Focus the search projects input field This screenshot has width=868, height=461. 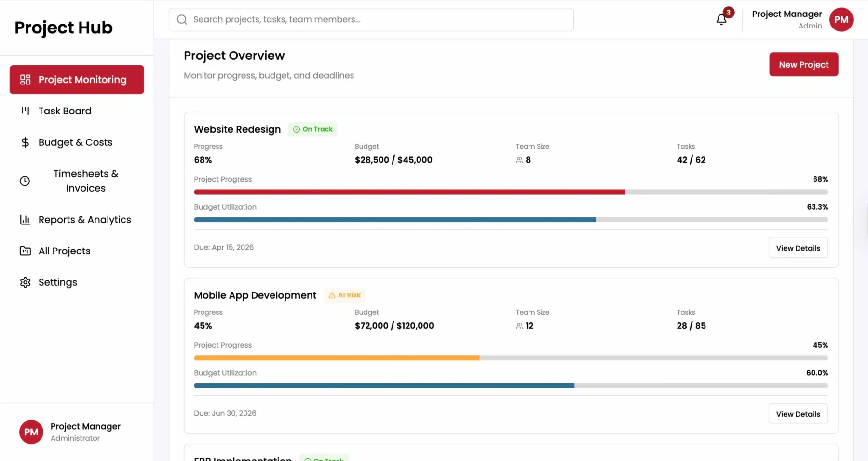(371, 19)
